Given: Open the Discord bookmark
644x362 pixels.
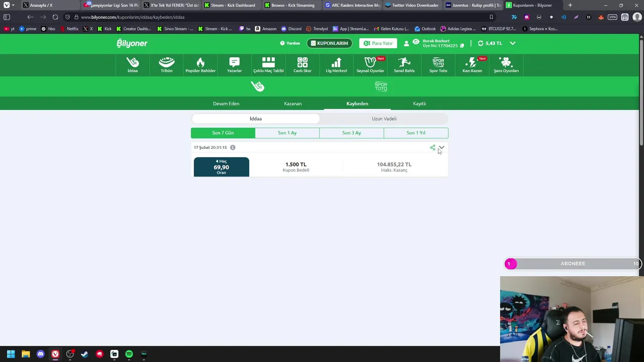Looking at the screenshot, I should tap(291, 29).
